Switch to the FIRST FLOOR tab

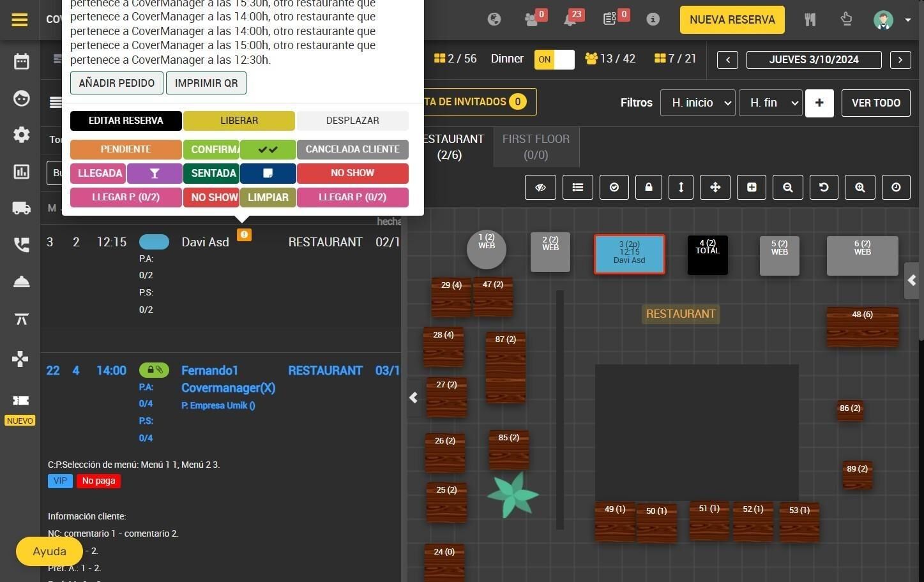coord(536,147)
